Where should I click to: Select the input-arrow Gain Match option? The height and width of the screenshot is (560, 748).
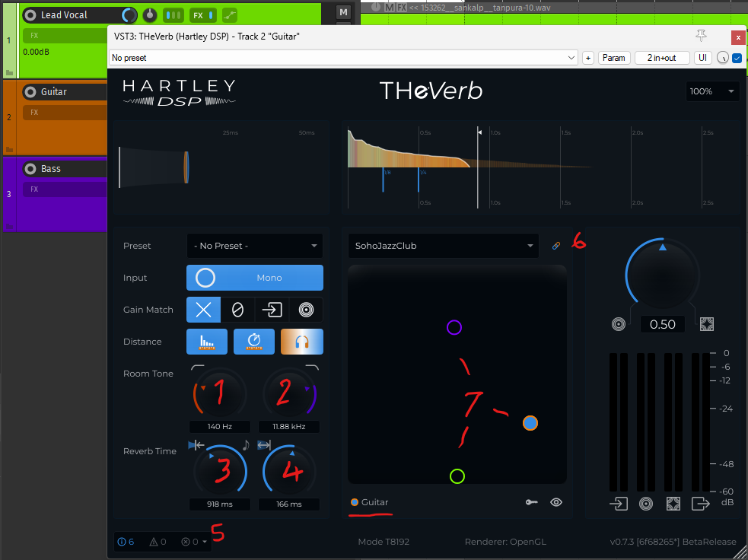point(272,310)
